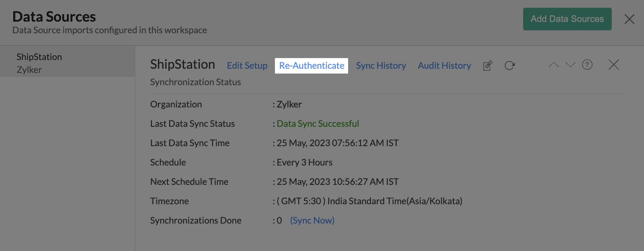Screen dimensions: 644x251
Task: Close the ShipStation details panel
Action: pyautogui.click(x=614, y=65)
